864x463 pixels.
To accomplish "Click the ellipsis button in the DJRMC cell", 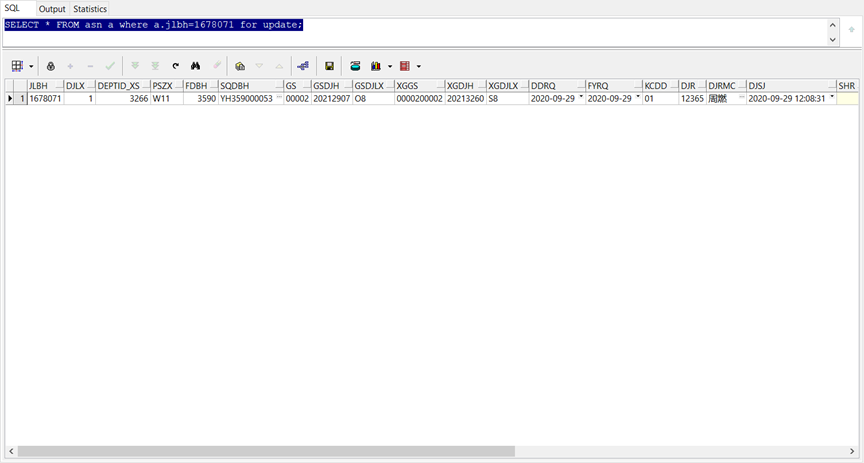I will (x=742, y=98).
